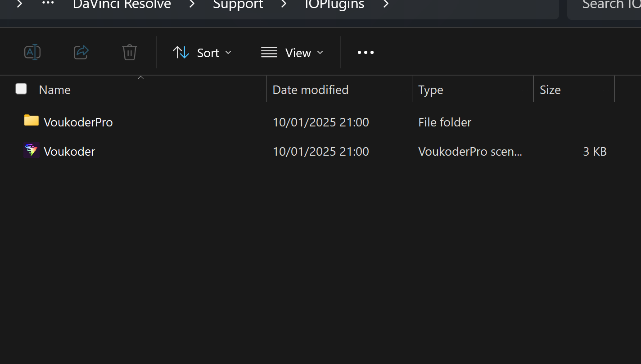
Task: Click the Type column header
Action: 431,90
